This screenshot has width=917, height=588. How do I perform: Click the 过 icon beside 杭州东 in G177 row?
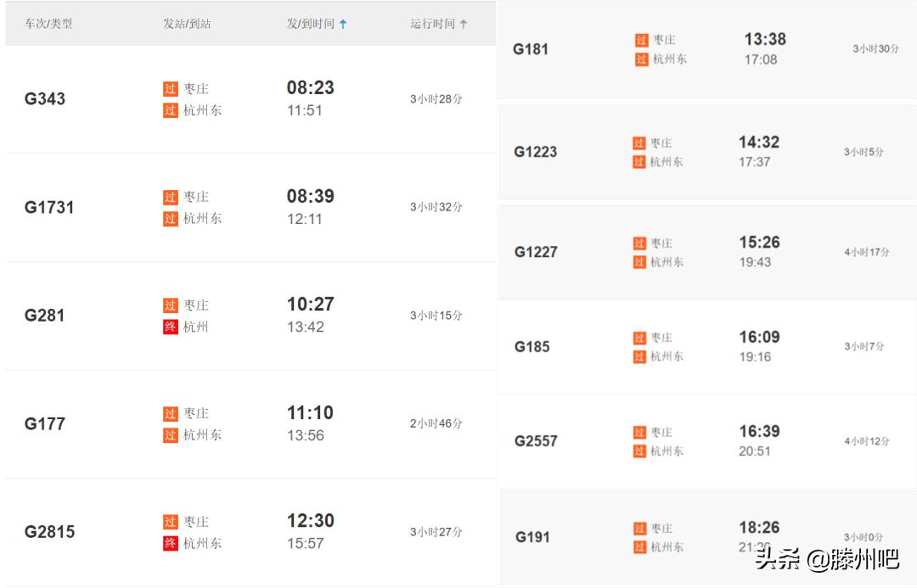pyautogui.click(x=170, y=435)
